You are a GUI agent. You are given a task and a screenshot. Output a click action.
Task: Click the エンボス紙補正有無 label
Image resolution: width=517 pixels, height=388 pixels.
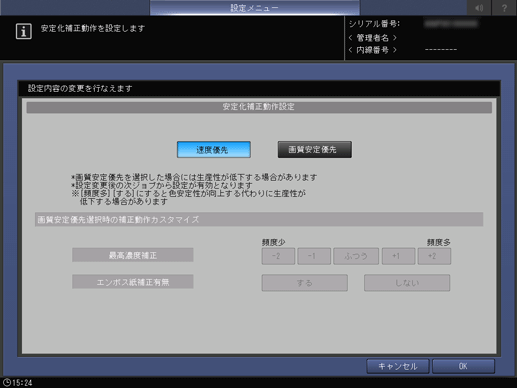pos(133,282)
